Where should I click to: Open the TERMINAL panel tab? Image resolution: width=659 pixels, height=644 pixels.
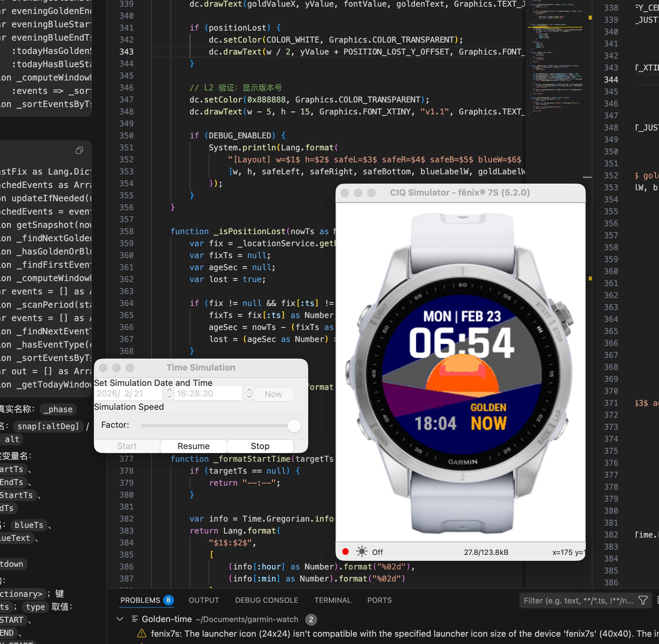pyautogui.click(x=332, y=600)
